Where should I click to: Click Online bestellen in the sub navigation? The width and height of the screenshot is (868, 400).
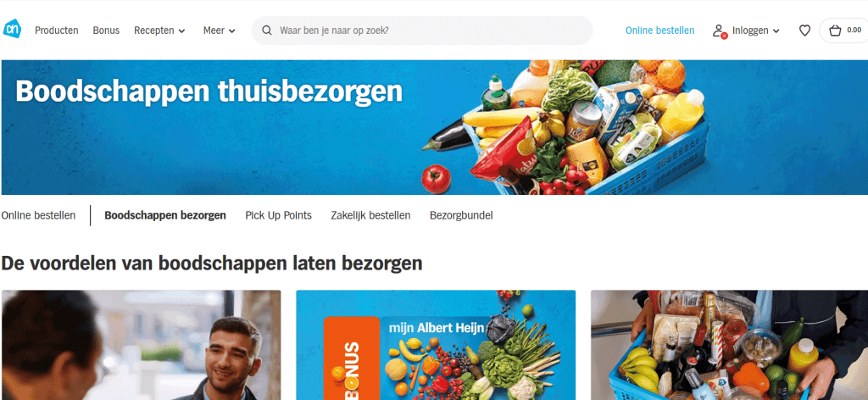tap(38, 215)
